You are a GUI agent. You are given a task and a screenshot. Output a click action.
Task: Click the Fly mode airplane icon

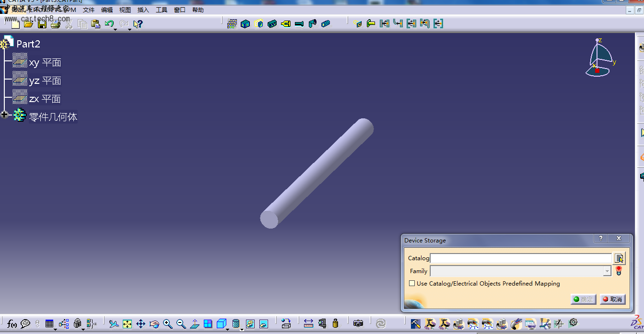pos(114,324)
